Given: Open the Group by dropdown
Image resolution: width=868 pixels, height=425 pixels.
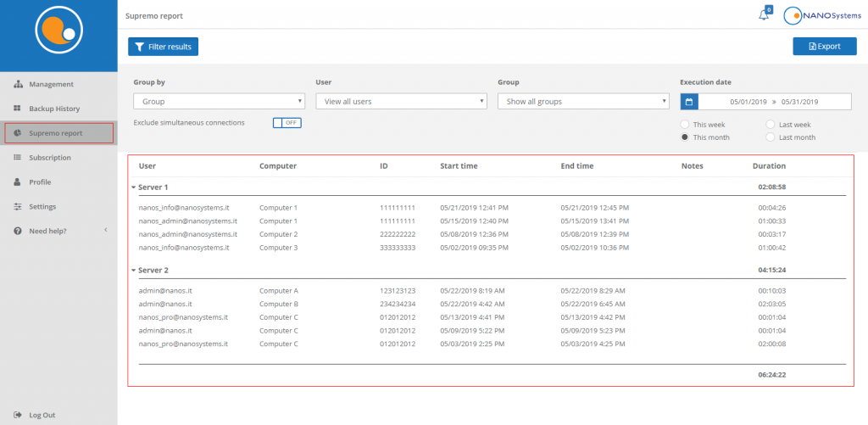Looking at the screenshot, I should 220,102.
